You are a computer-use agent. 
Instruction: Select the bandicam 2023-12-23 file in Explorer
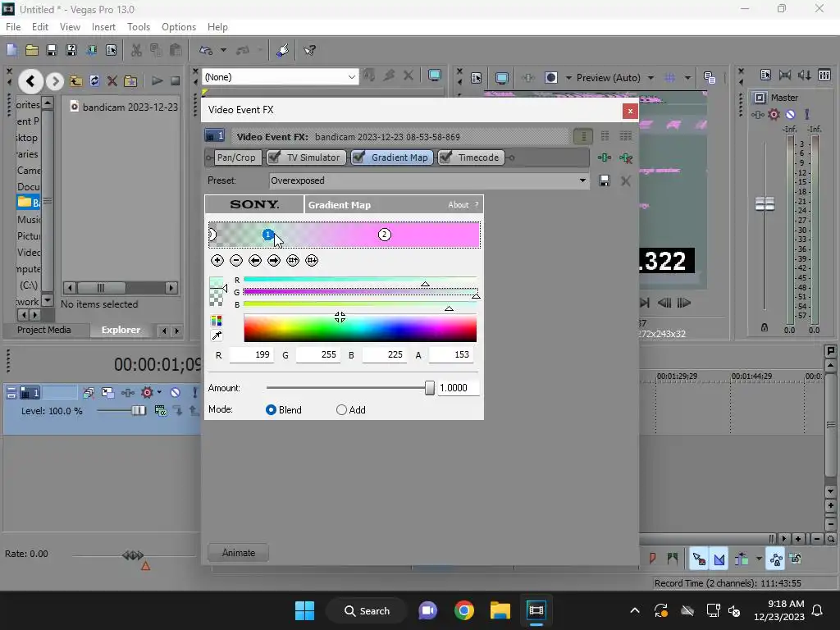(x=125, y=107)
